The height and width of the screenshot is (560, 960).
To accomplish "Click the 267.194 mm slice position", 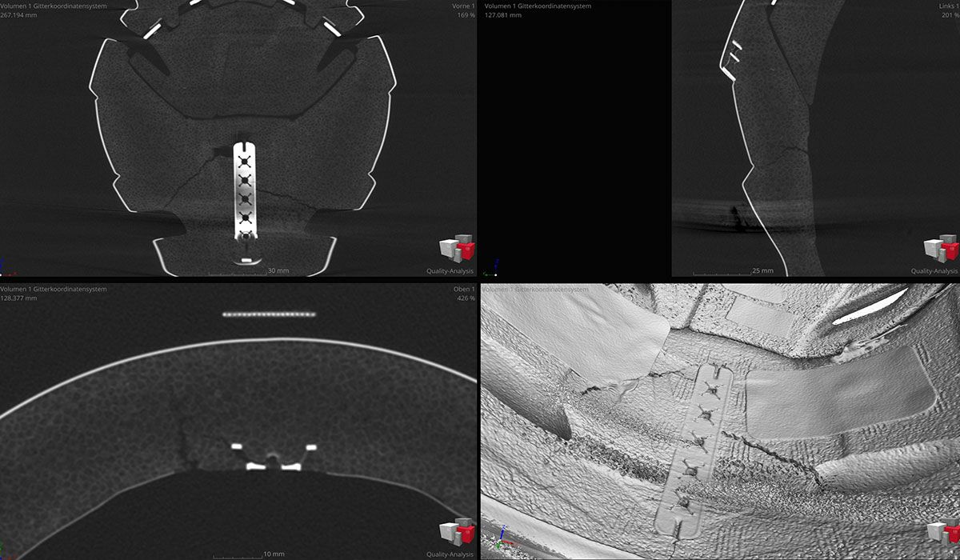I will (x=19, y=15).
